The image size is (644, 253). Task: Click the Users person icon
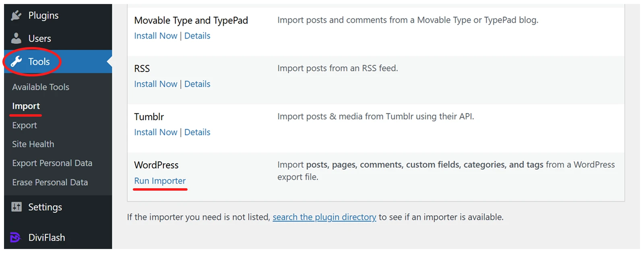[16, 39]
